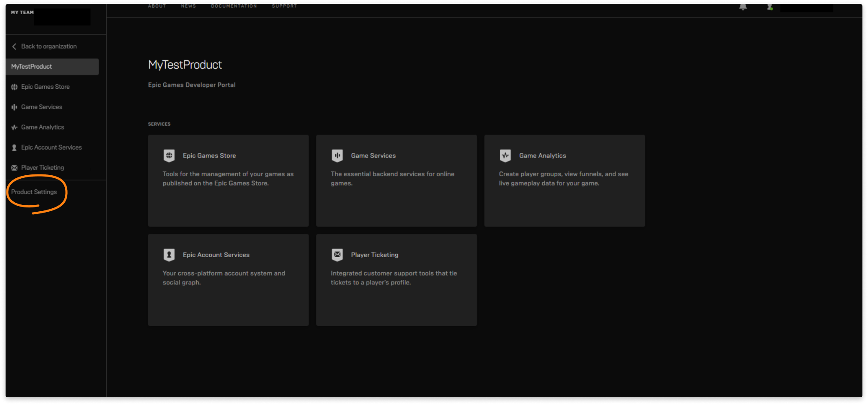Open About in the top navigation
Screen dimensions: 868x405
(157, 6)
